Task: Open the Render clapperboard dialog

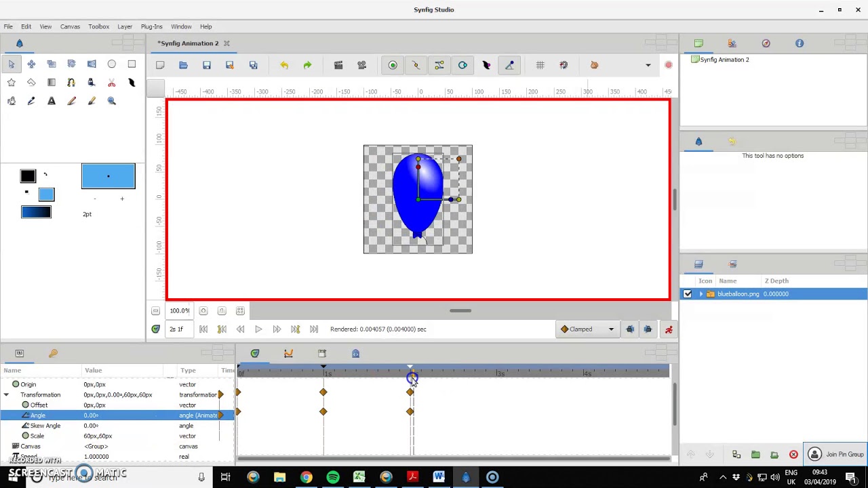Action: 338,65
